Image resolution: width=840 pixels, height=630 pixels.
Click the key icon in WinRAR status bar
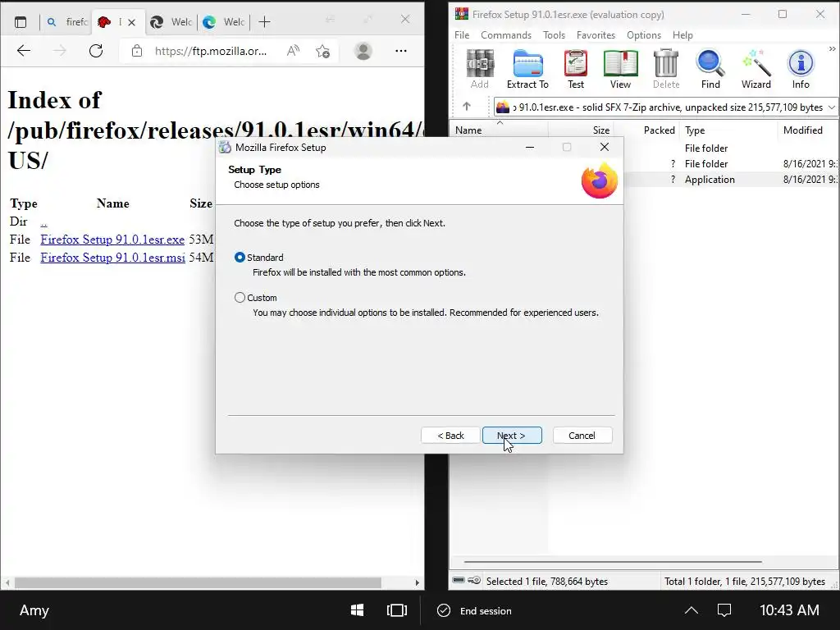point(474,580)
